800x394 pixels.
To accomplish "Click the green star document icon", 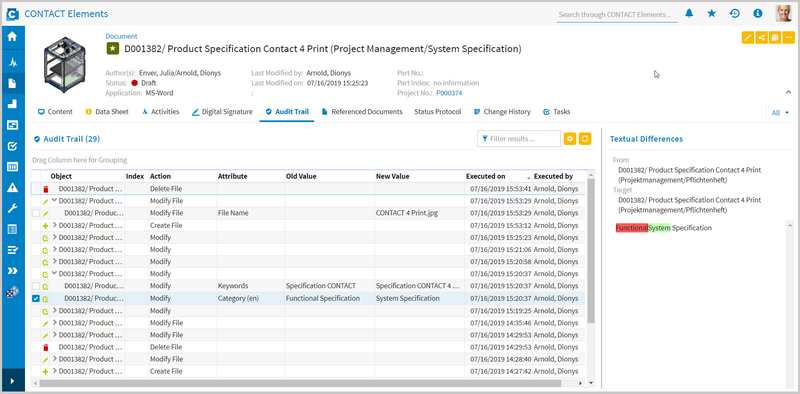I will pyautogui.click(x=112, y=49).
